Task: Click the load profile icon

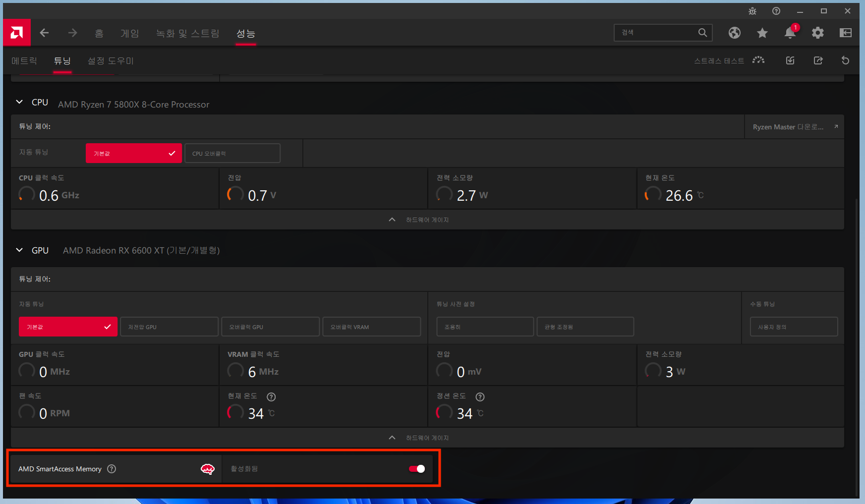Action: click(790, 60)
